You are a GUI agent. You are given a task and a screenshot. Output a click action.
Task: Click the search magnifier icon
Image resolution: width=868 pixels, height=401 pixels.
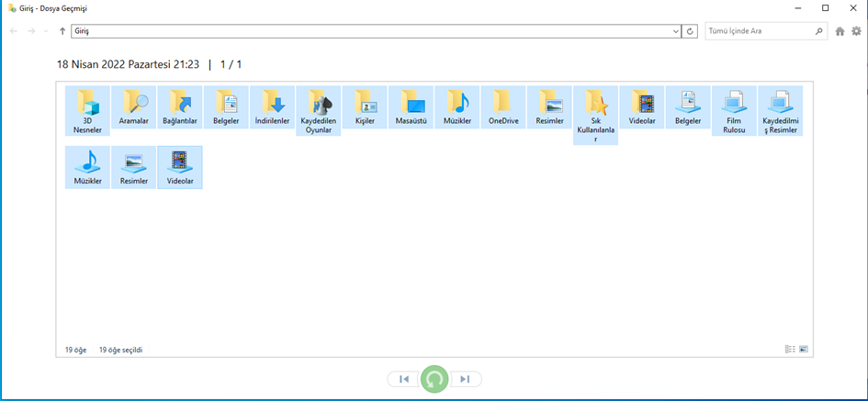point(819,31)
